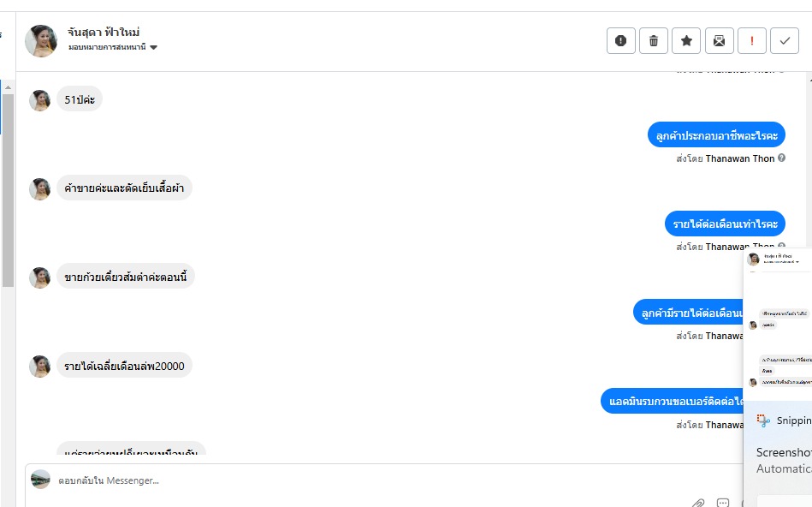Screen dimensions: 812x507
Task: Toggle the star follow-up marker
Action: 686,40
